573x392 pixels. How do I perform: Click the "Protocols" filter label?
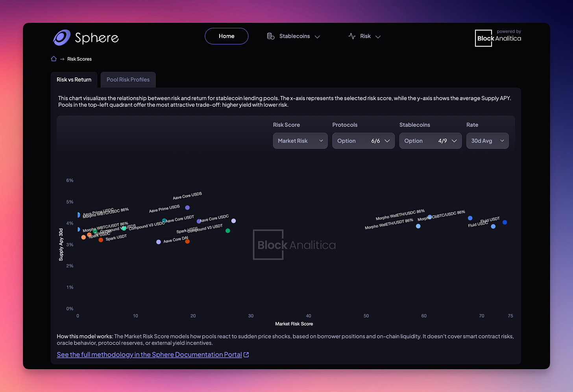pos(345,125)
